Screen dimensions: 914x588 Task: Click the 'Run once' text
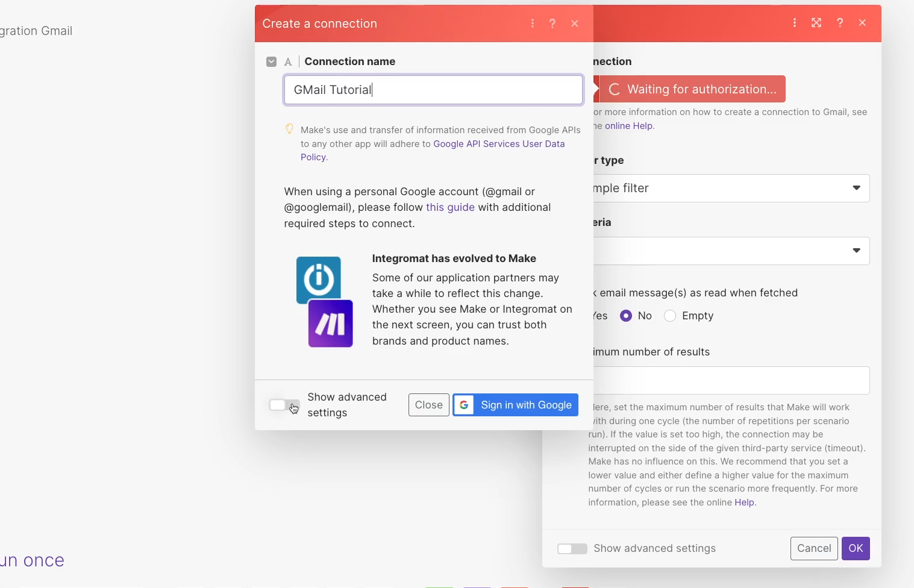[x=32, y=560]
